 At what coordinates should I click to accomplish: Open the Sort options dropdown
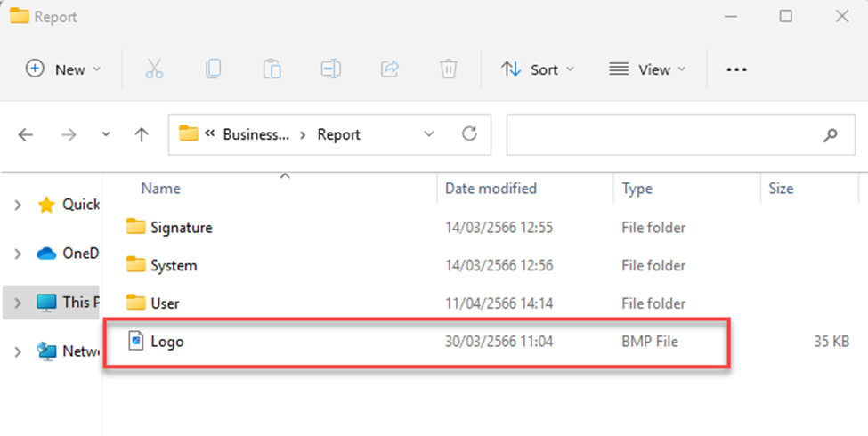[x=538, y=69]
